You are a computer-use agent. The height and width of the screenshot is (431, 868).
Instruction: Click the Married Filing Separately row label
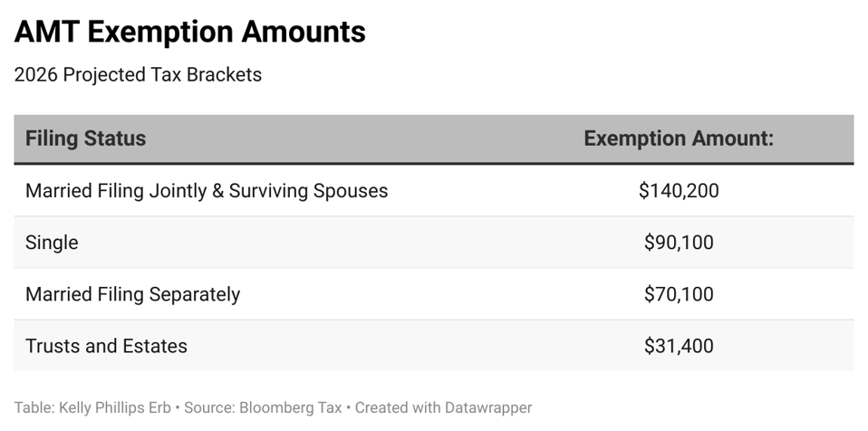coord(132,294)
